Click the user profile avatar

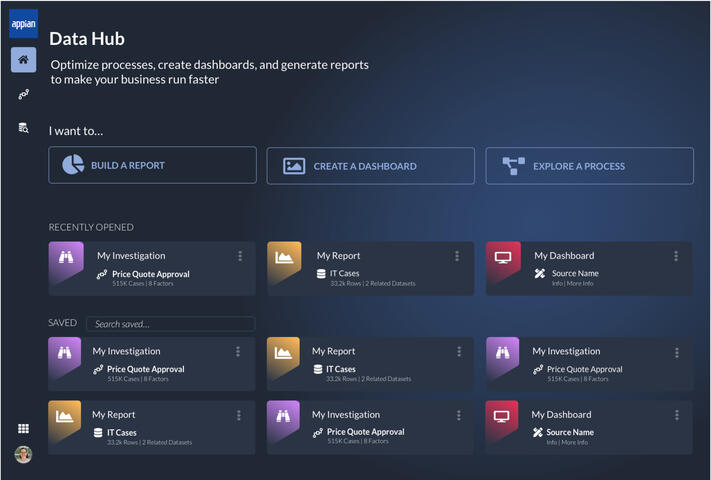[23, 454]
